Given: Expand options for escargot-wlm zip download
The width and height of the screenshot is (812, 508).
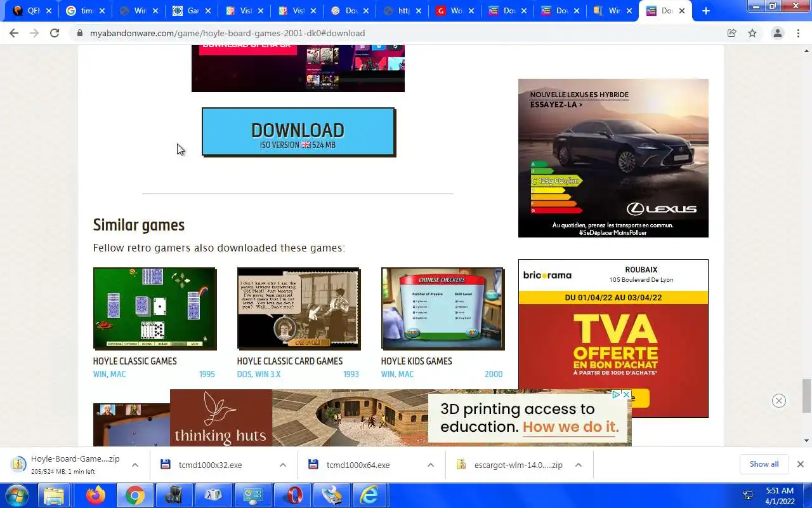Looking at the screenshot, I should 578,465.
